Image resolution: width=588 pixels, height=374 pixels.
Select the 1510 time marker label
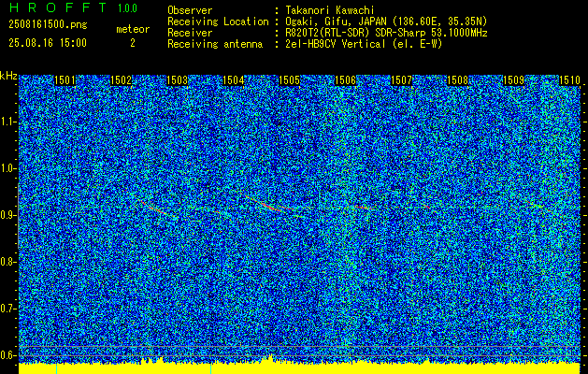click(x=569, y=80)
